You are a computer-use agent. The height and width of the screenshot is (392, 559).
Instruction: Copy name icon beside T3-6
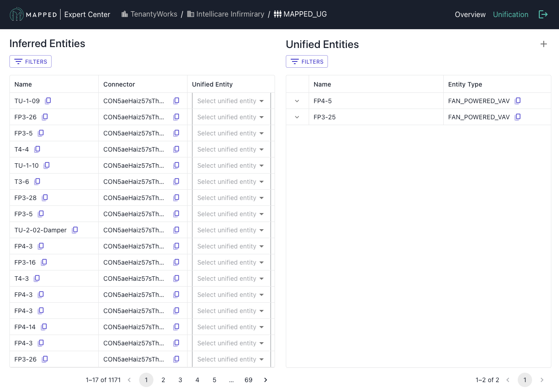37,182
